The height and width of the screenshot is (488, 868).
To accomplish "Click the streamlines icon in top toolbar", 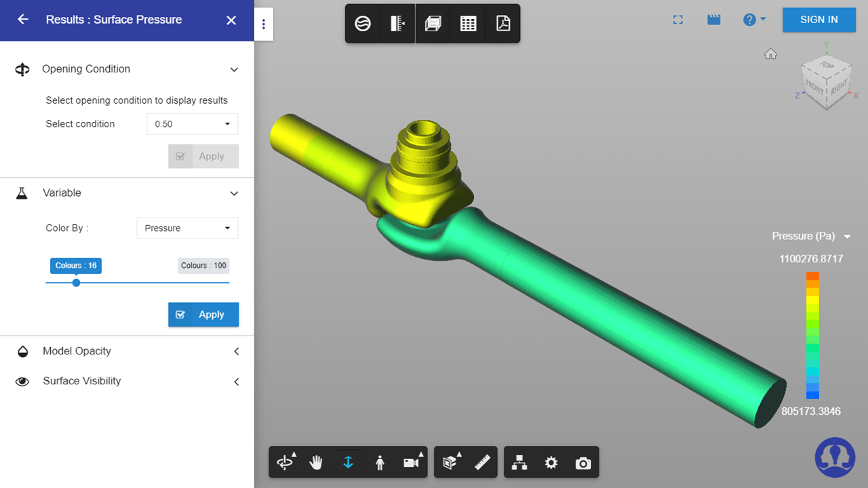I will pos(363,24).
